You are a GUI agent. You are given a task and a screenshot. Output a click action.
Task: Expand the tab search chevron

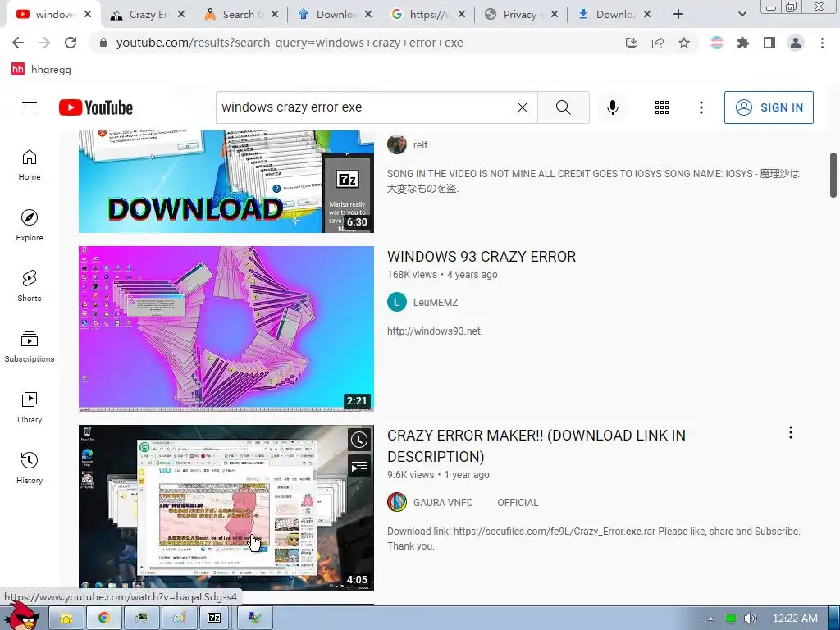click(x=742, y=15)
